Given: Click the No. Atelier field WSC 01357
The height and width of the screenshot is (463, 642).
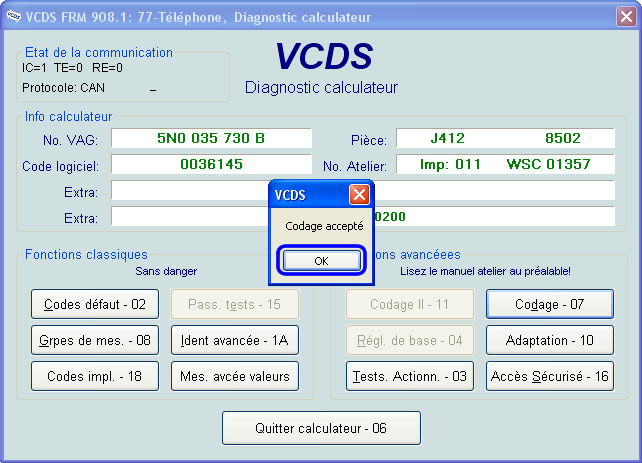Looking at the screenshot, I should coord(505,165).
